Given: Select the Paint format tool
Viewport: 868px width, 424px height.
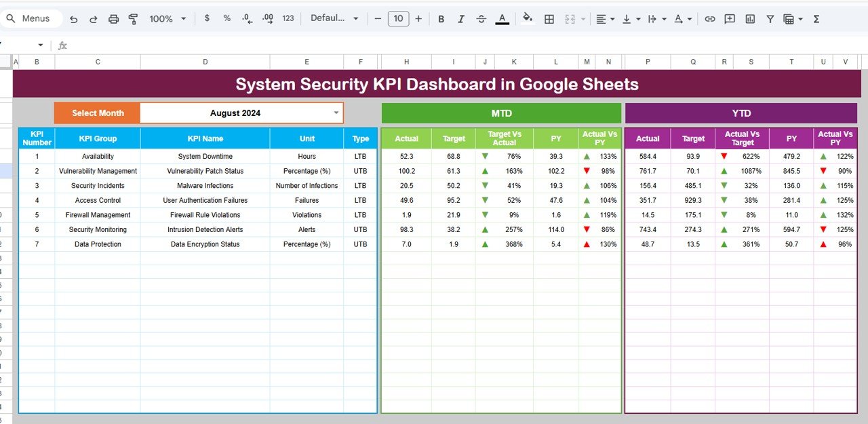Looking at the screenshot, I should pyautogui.click(x=133, y=18).
